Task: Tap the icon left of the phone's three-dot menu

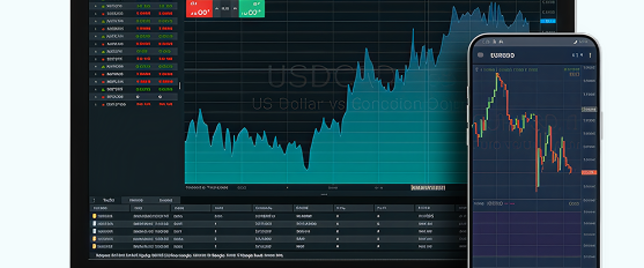Action: (577, 55)
